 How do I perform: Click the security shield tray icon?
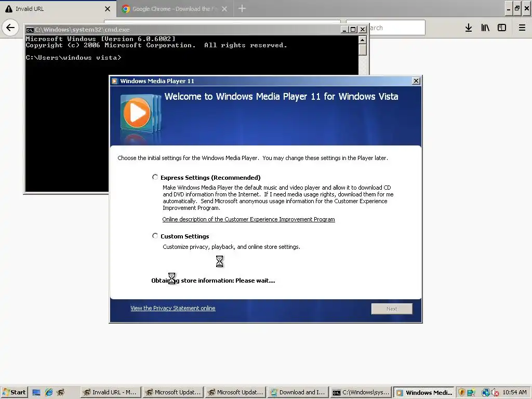pos(461,393)
